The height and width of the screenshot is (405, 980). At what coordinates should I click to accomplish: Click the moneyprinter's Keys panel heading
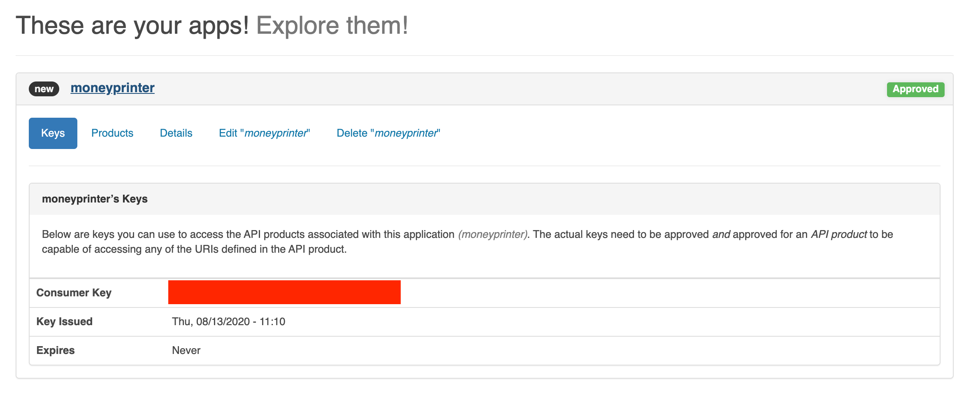click(x=95, y=199)
